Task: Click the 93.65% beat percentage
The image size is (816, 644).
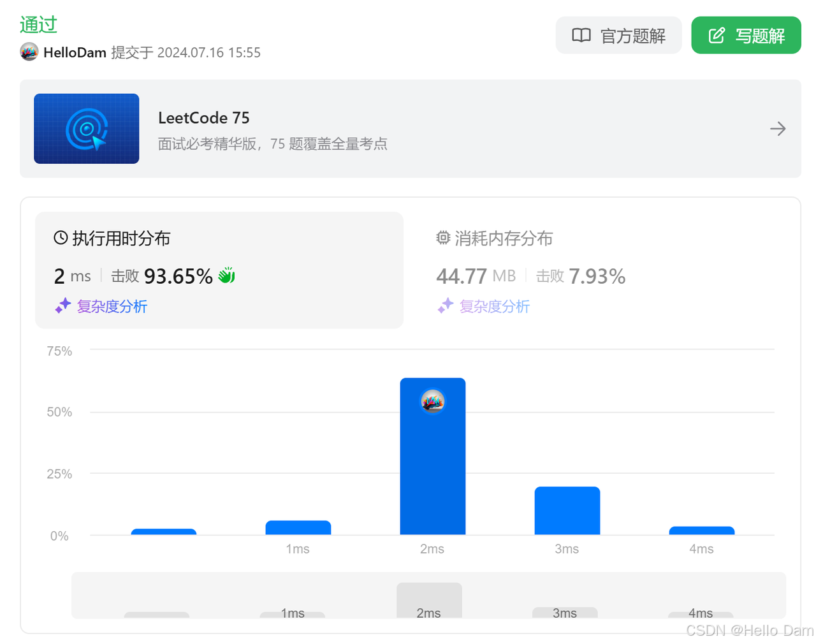Action: [178, 276]
